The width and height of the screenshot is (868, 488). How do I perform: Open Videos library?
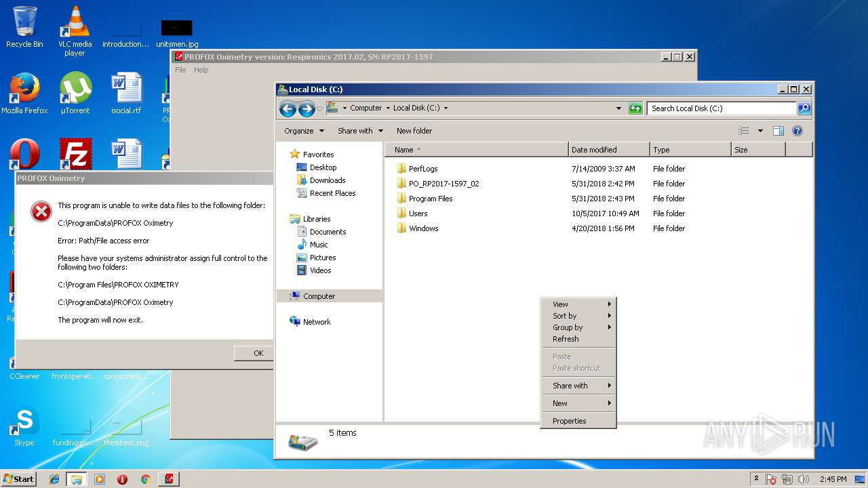320,270
